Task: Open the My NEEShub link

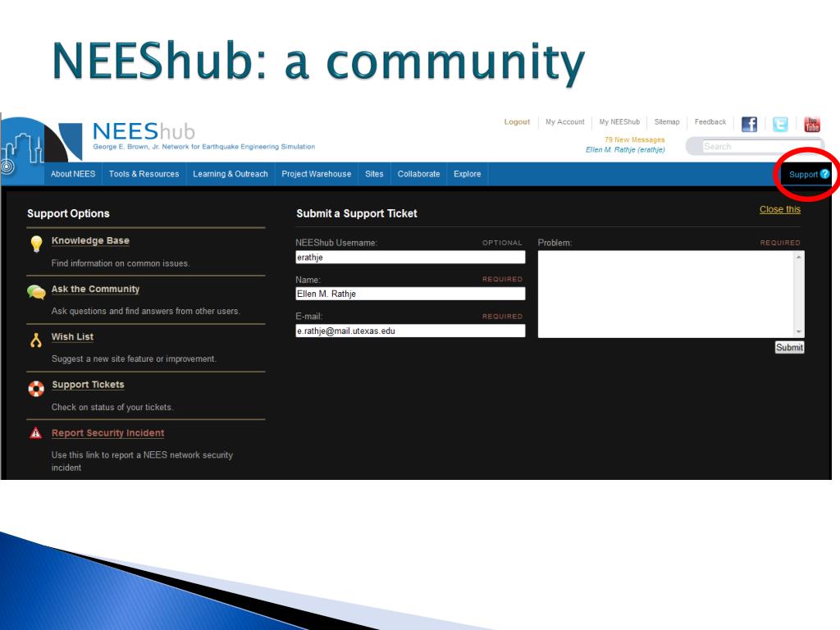Action: pos(619,122)
